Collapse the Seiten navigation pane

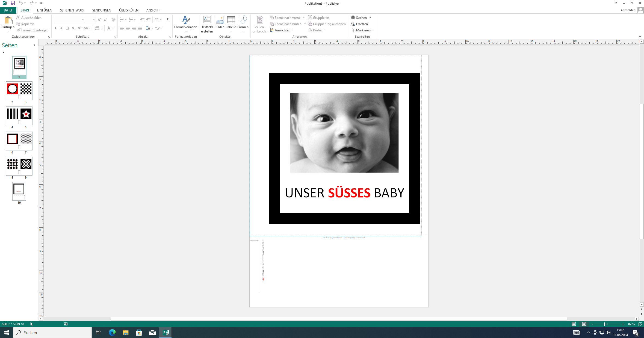(x=34, y=45)
